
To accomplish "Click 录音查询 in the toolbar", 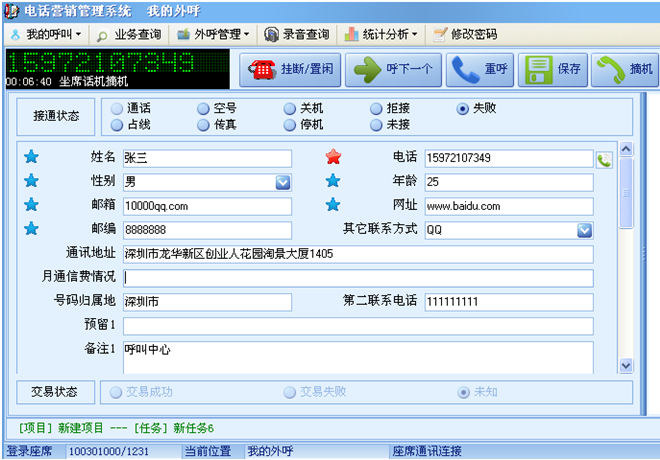I will (x=297, y=34).
